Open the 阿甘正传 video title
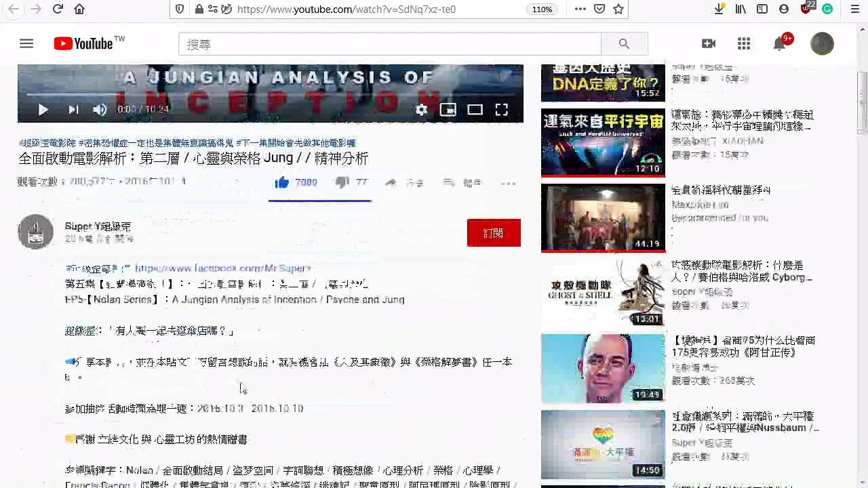 [x=743, y=346]
